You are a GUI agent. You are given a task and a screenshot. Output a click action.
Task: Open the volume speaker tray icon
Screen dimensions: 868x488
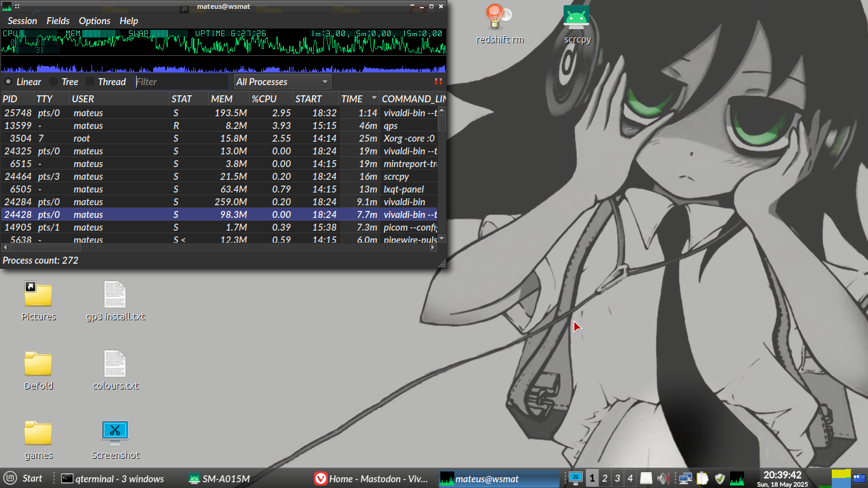pyautogui.click(x=664, y=478)
